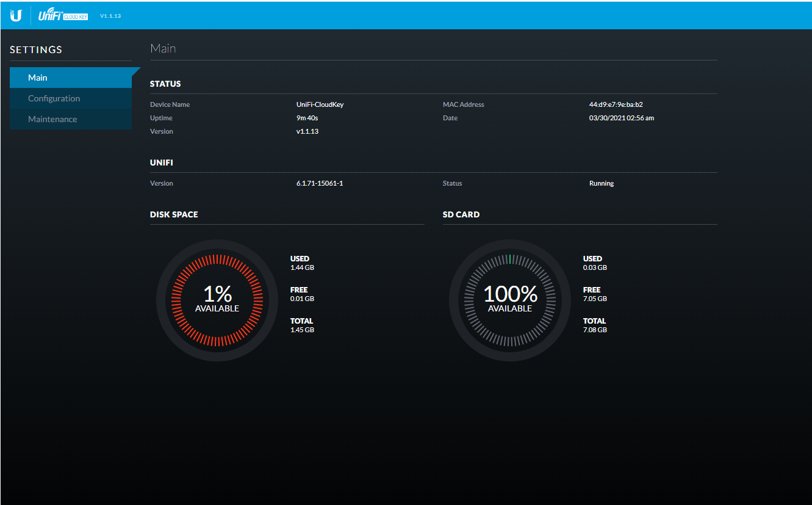Click the UniFi version number 6.1.71-15061-1

pyautogui.click(x=320, y=183)
